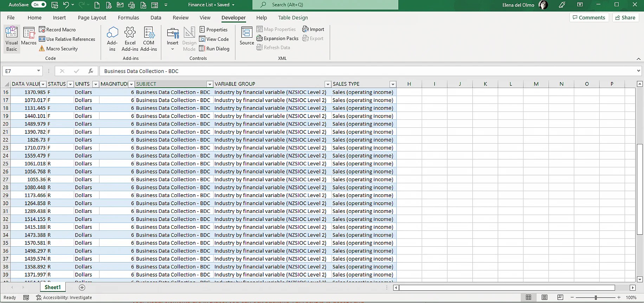Open the undo history dropdown

point(73,5)
